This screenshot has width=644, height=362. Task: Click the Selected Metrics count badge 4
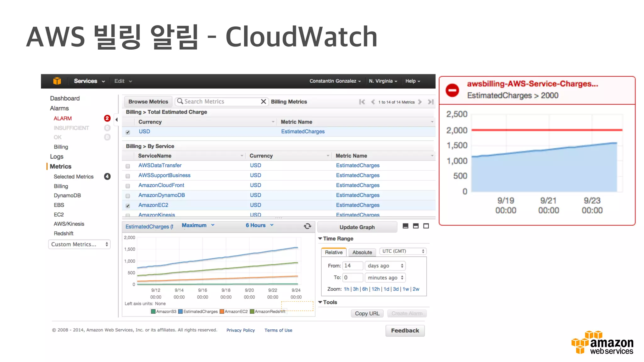coord(107,176)
